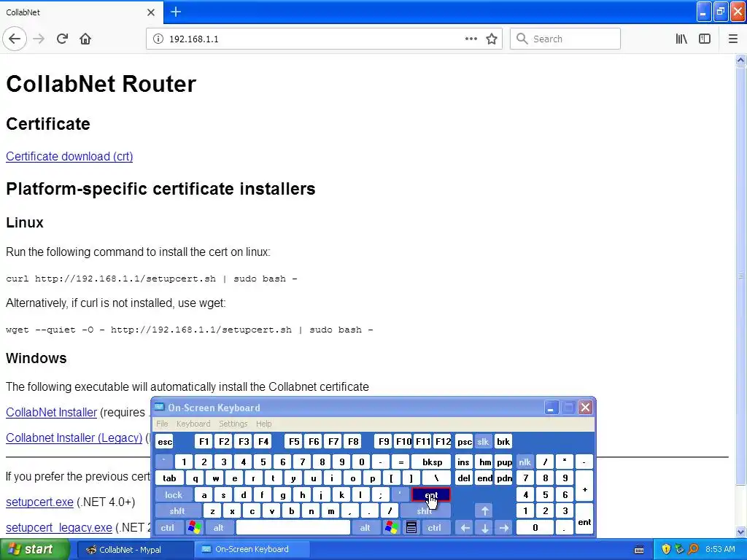747x560 pixels.
Task: Click page scrollbar down arrow
Action: pyautogui.click(x=740, y=532)
